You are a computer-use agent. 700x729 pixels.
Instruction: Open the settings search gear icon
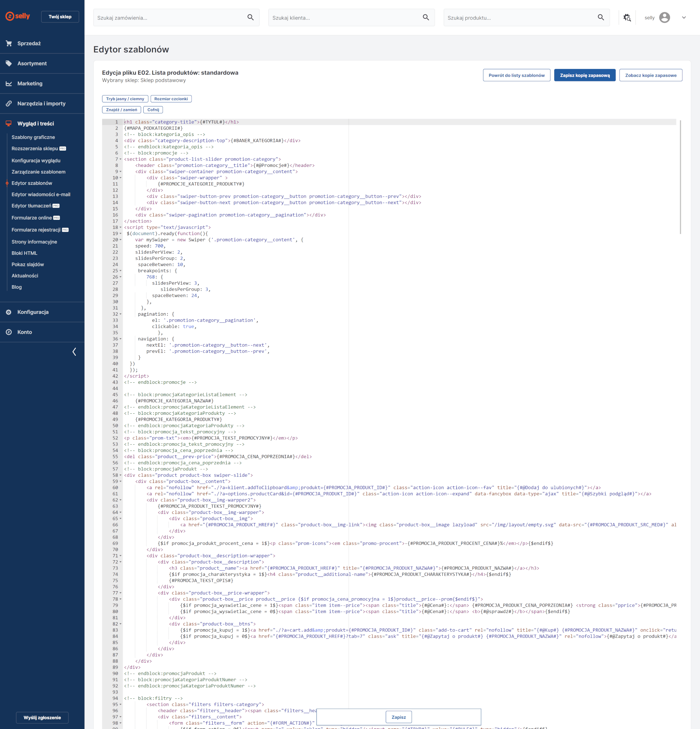627,17
